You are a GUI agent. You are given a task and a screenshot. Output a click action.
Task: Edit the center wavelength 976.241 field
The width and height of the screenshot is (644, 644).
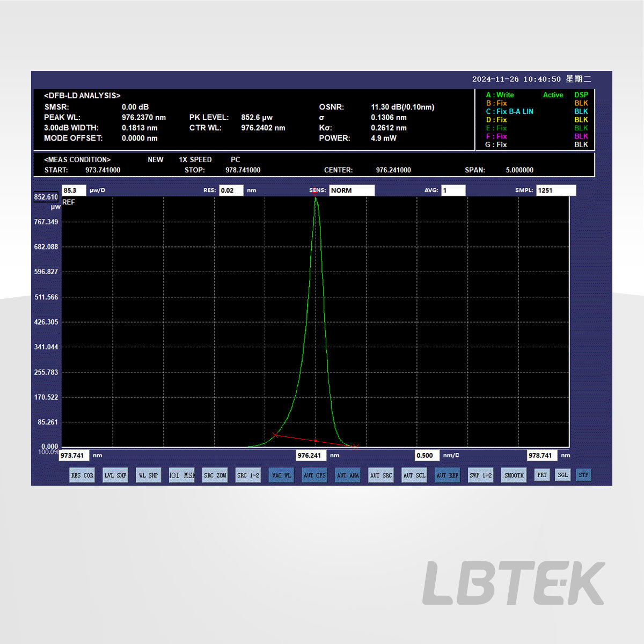311,455
